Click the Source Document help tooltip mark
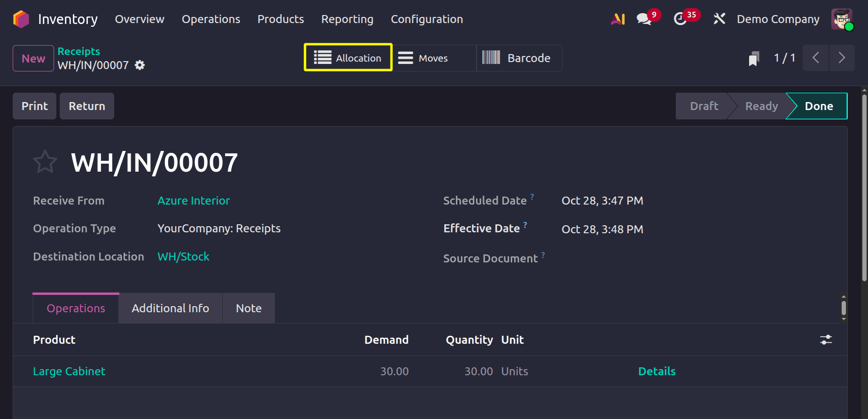Screen dimensions: 868x419 coord(543,255)
